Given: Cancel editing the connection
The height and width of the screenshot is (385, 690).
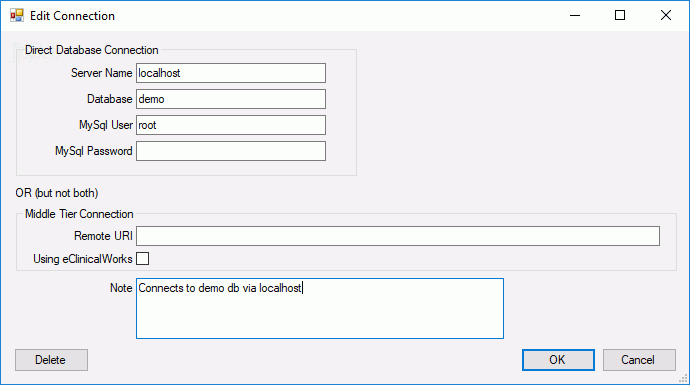Looking at the screenshot, I should pyautogui.click(x=639, y=360).
